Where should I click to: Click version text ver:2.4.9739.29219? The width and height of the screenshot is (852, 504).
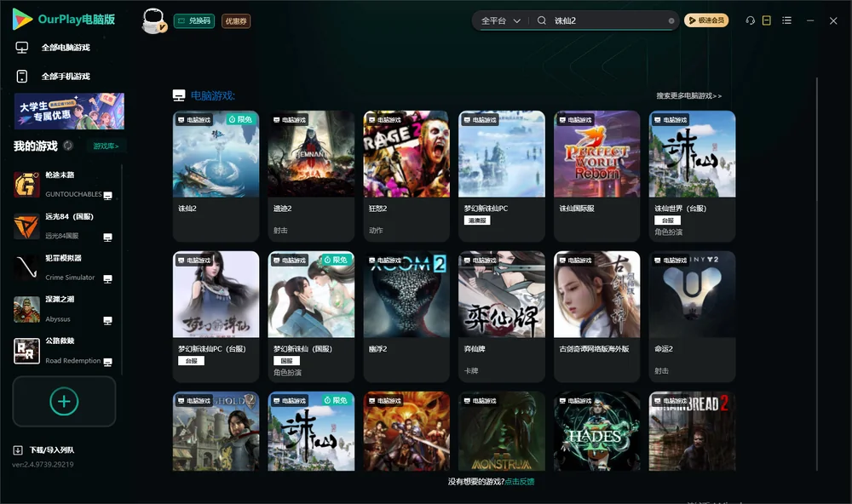pos(43,465)
